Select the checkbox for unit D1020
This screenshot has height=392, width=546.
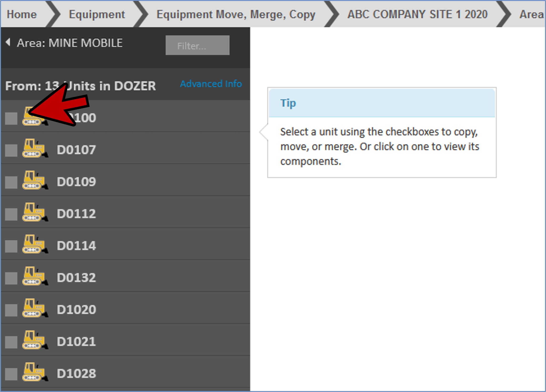click(x=11, y=310)
